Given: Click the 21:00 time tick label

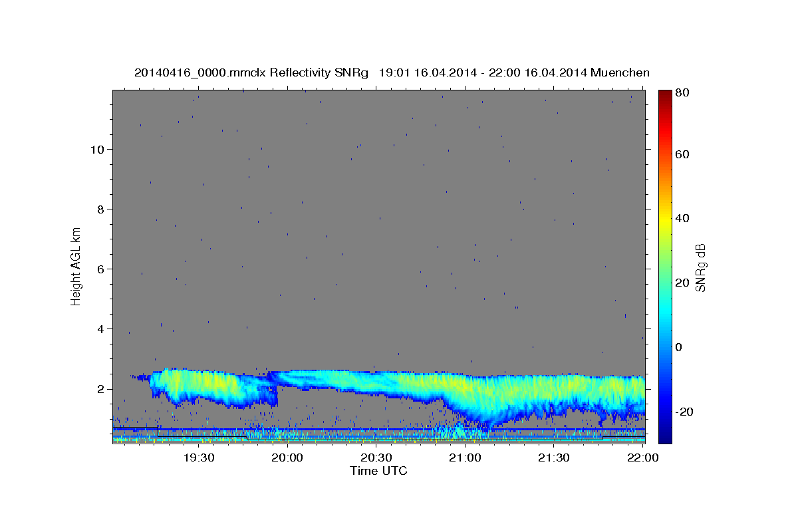Looking at the screenshot, I should 465,458.
